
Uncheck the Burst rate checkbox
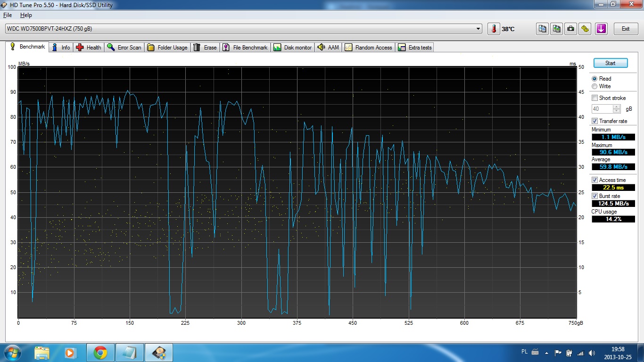tap(595, 196)
